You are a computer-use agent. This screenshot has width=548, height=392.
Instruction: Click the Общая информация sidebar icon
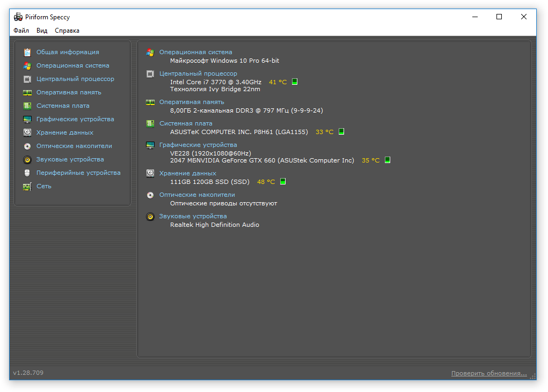pyautogui.click(x=27, y=53)
